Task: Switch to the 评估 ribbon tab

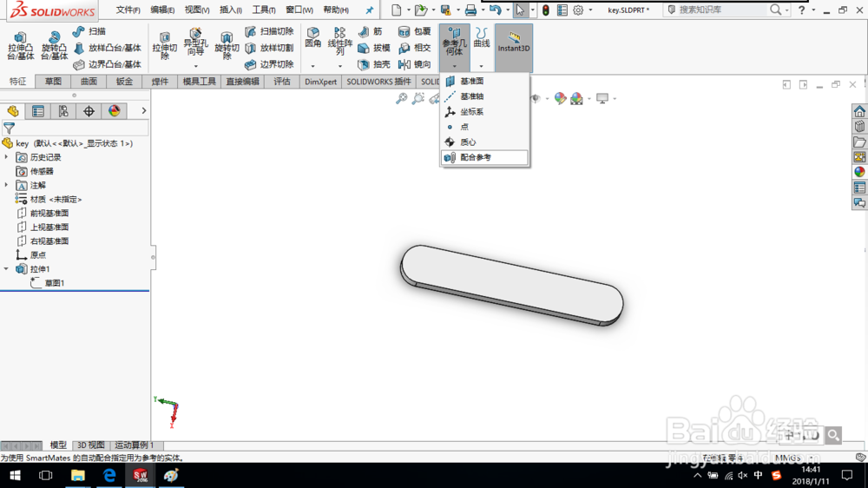Action: point(282,82)
